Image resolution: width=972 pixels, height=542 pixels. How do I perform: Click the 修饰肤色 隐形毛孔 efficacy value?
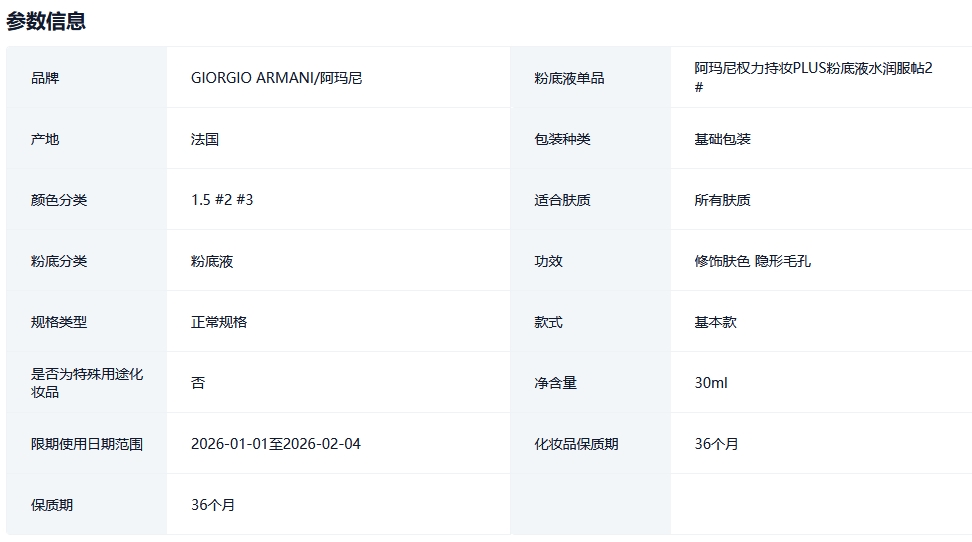pos(752,261)
